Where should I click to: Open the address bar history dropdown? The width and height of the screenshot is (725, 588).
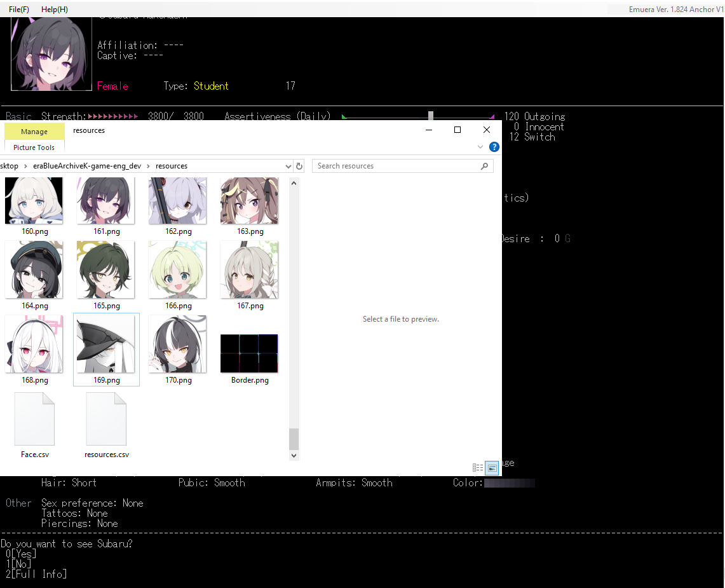(x=288, y=166)
